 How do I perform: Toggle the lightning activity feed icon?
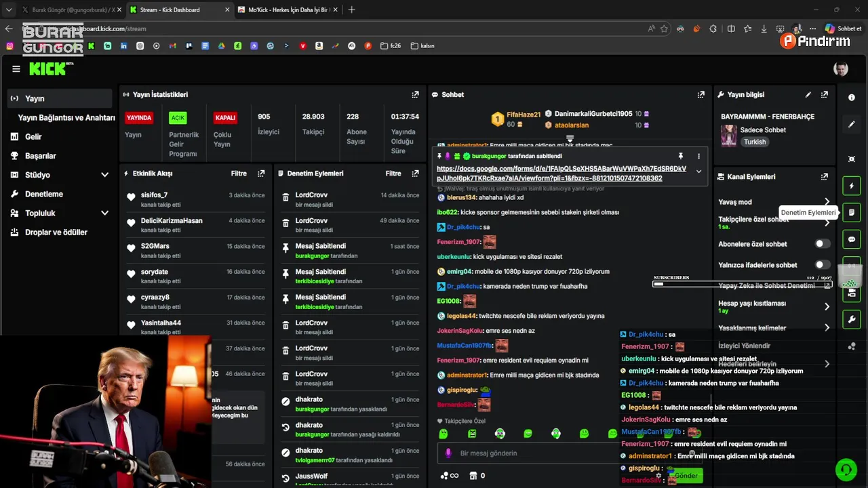pyautogui.click(x=852, y=186)
